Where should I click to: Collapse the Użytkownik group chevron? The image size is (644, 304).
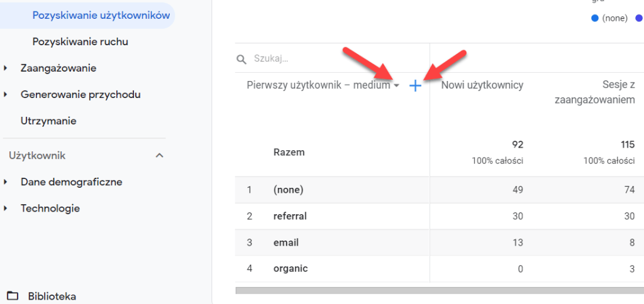160,156
